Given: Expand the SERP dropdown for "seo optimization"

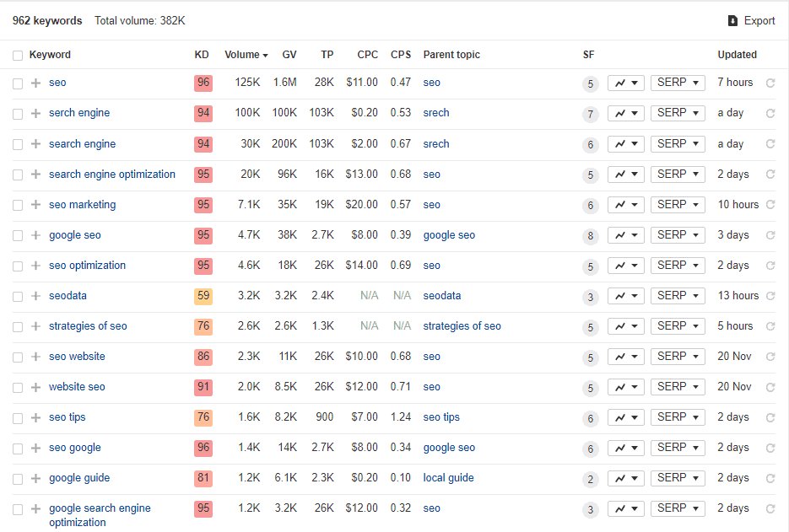Looking at the screenshot, I should [677, 265].
